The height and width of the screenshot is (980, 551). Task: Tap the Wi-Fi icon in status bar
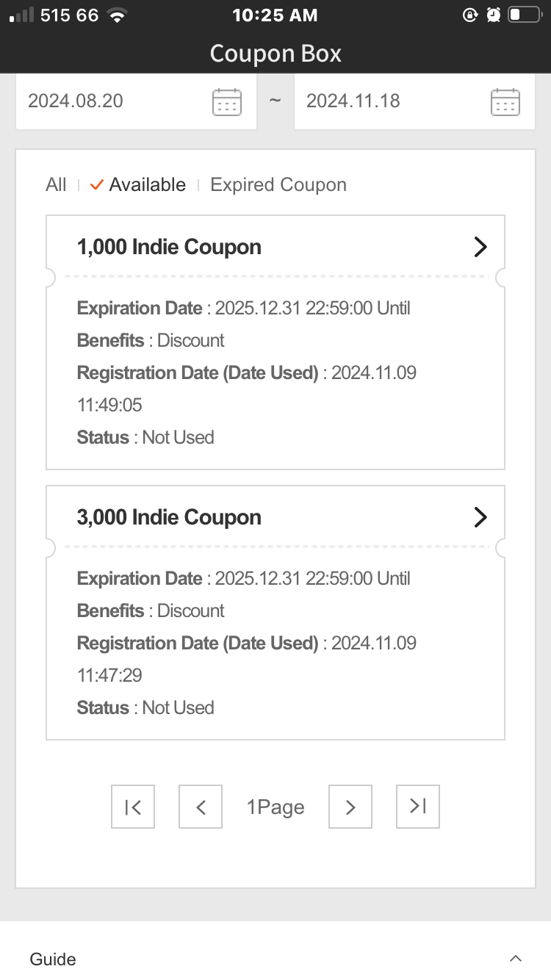click(x=116, y=15)
